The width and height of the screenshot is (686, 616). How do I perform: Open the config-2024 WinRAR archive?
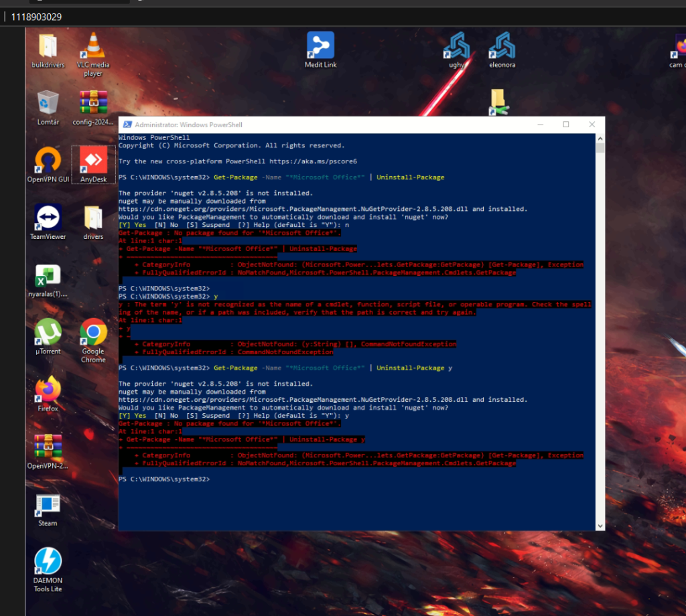click(x=93, y=103)
